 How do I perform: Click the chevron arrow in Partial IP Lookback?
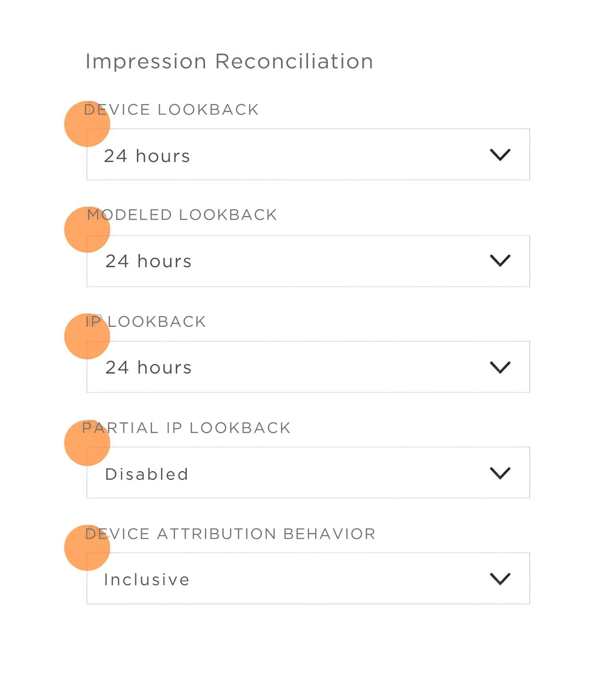point(500,473)
